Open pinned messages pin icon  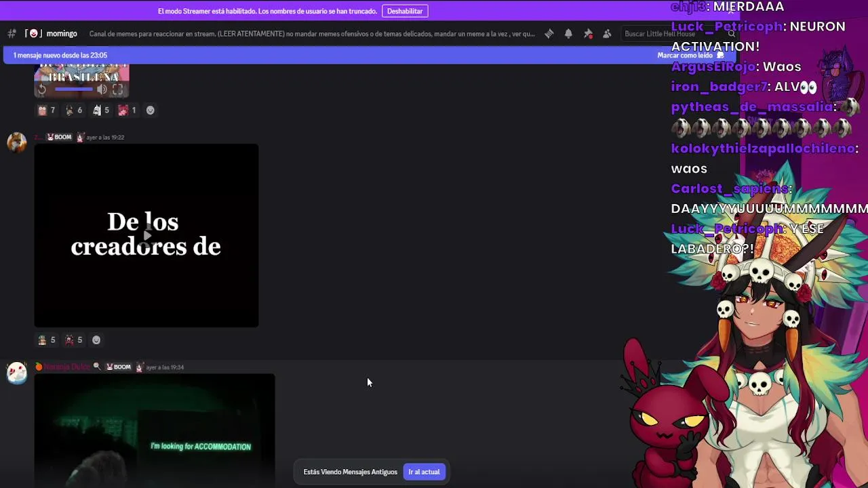point(588,33)
